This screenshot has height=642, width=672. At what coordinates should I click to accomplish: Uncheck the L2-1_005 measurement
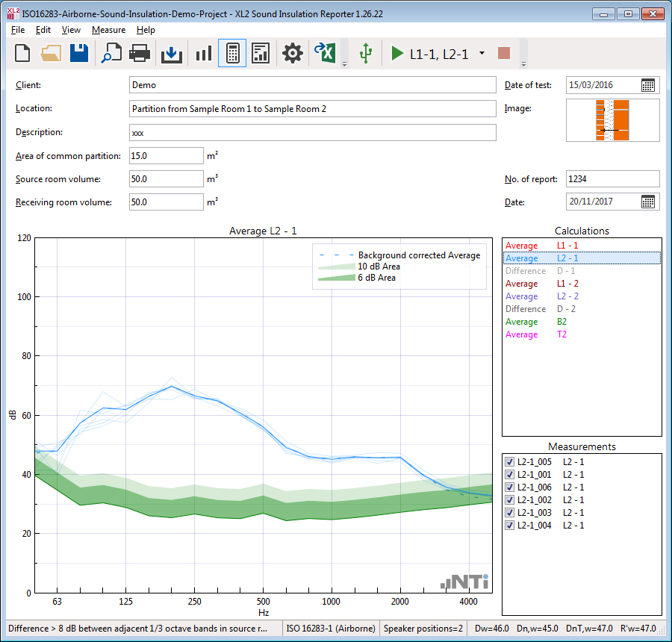tap(510, 462)
